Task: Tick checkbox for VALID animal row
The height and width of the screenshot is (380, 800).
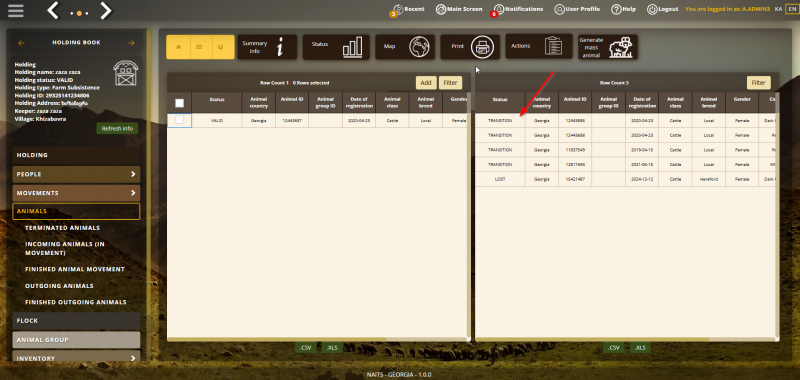Action: point(180,120)
